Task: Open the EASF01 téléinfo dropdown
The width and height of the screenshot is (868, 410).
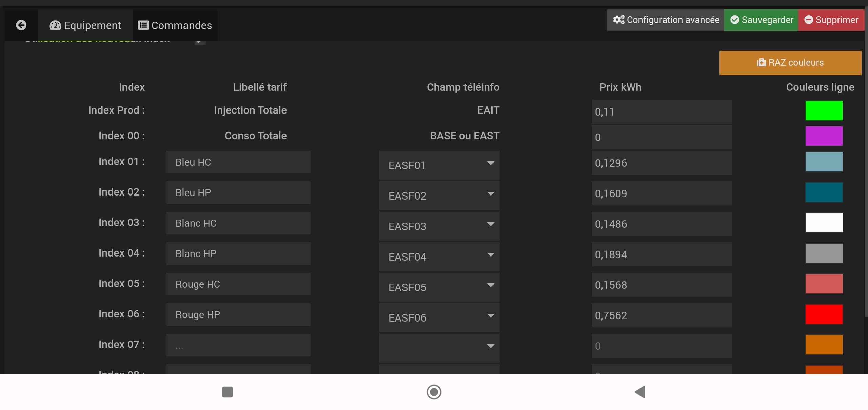Action: 439,165
